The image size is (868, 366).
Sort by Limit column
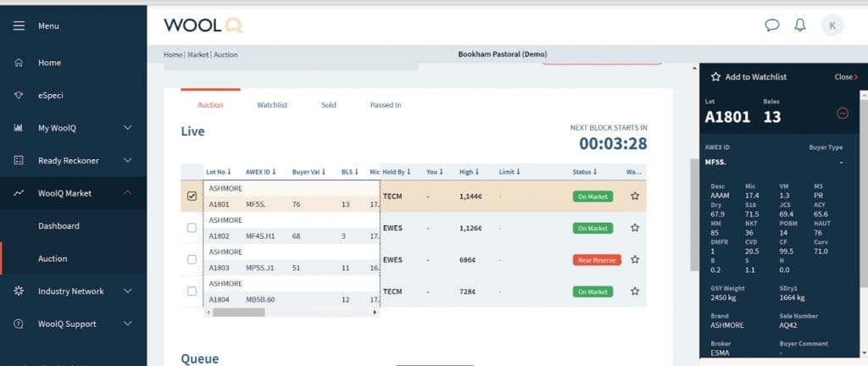tap(509, 172)
